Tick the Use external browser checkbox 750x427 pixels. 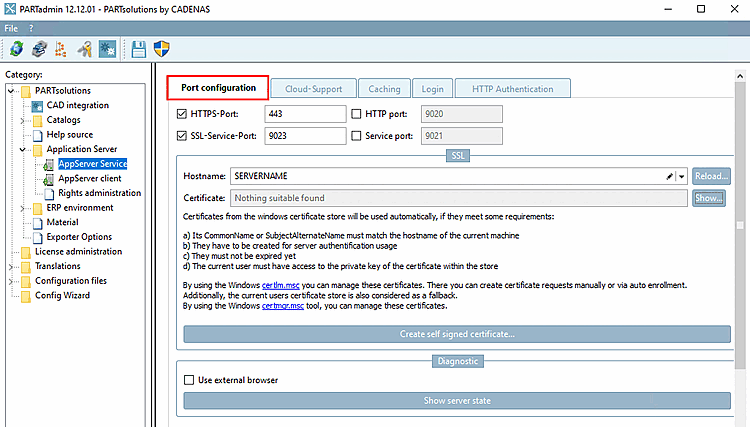click(x=189, y=380)
